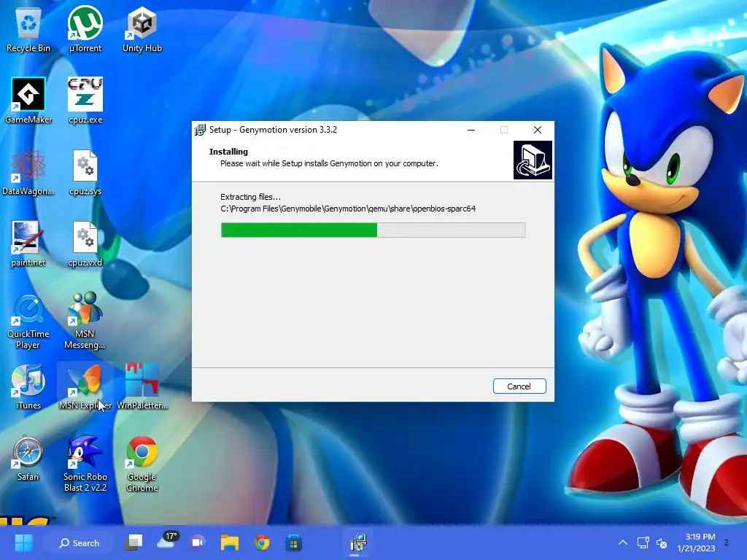
Task: Open the clock showing 3:19 PM
Action: tap(697, 542)
